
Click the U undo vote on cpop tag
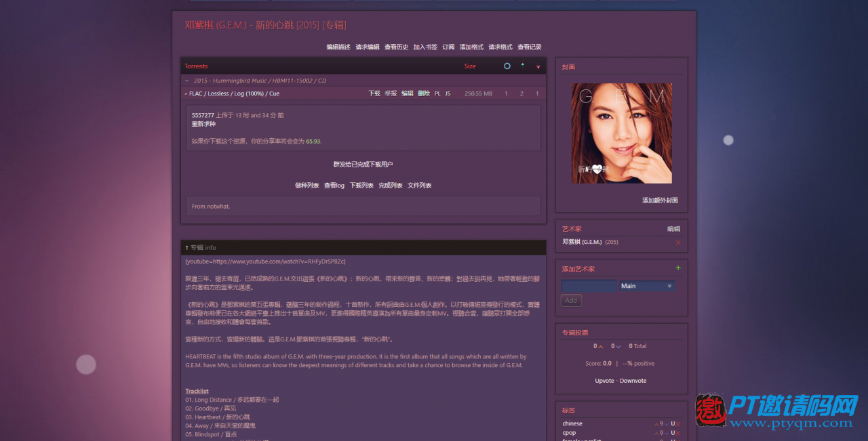[673, 434]
